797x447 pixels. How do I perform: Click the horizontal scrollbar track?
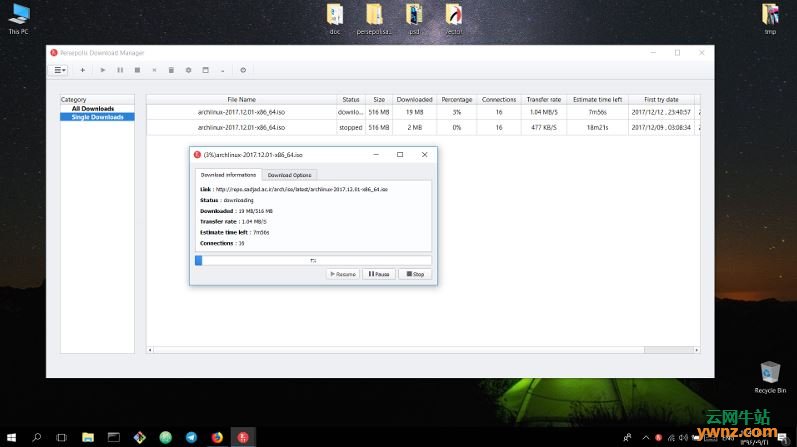pyautogui.click(x=398, y=350)
